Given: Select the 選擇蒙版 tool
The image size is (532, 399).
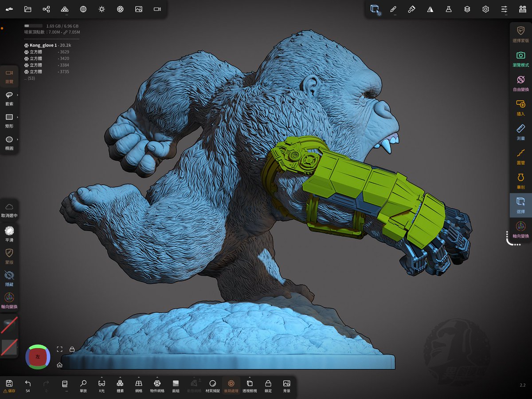Looking at the screenshot, I should coord(521,34).
